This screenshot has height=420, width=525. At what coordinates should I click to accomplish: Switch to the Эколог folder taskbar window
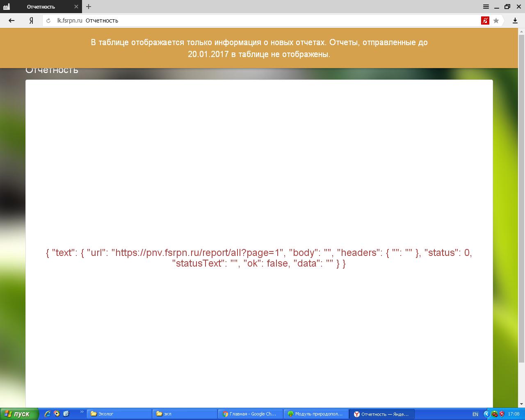[119, 414]
